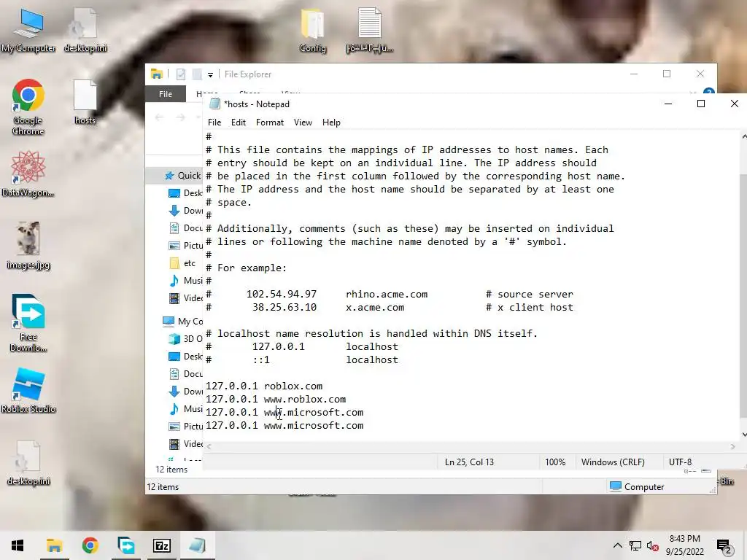Open Notepad View menu

303,122
